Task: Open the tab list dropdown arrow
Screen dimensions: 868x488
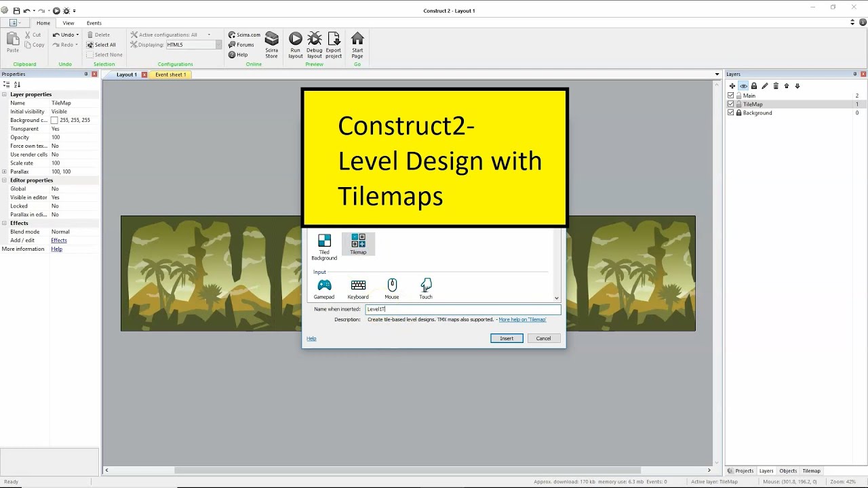Action: pyautogui.click(x=717, y=75)
